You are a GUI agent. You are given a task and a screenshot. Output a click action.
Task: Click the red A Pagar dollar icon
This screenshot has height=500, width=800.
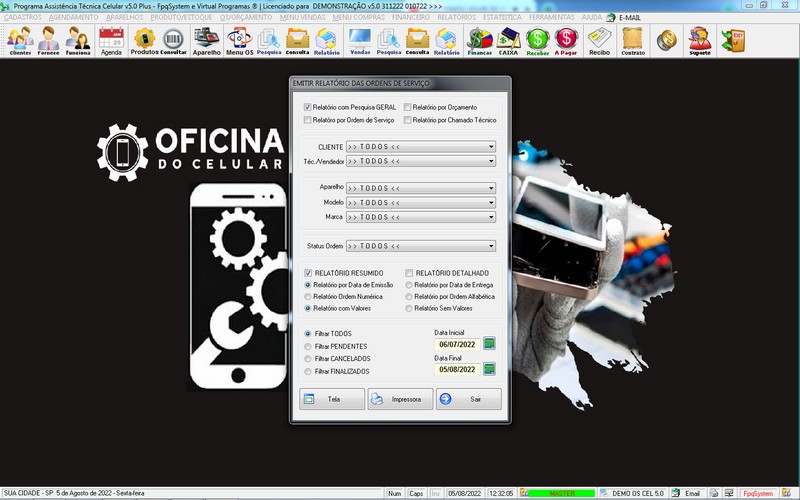click(566, 41)
